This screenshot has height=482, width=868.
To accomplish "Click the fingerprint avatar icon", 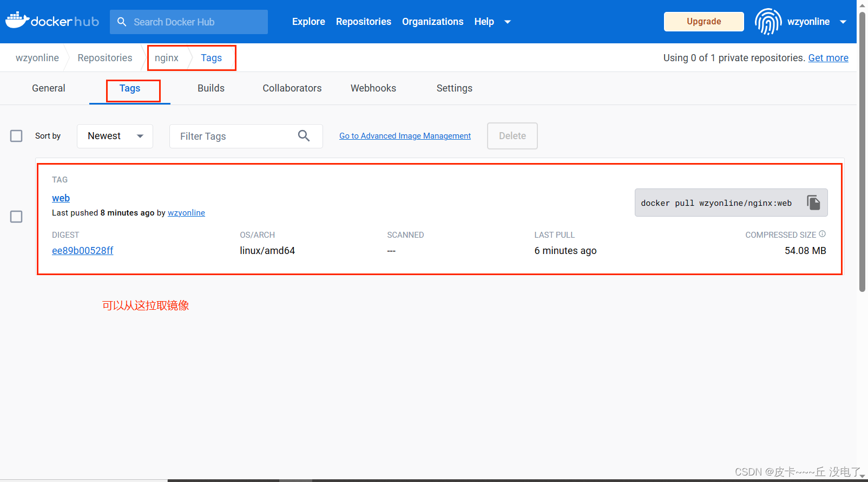I will coord(768,22).
